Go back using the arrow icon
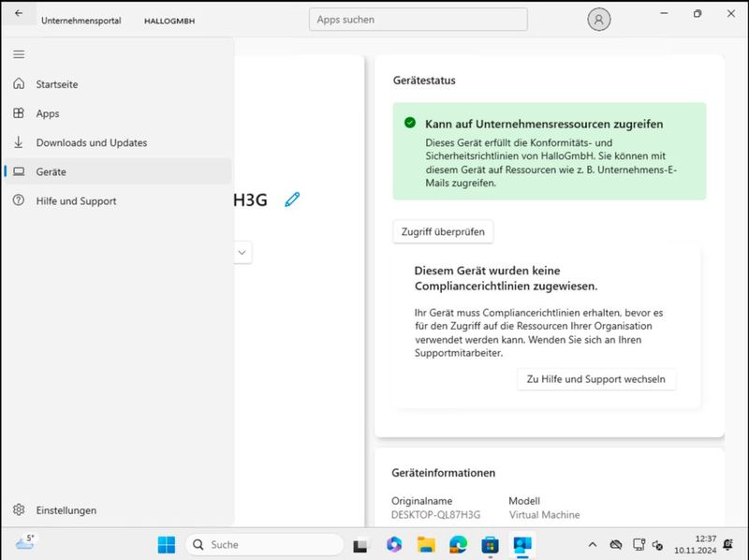 17,13
